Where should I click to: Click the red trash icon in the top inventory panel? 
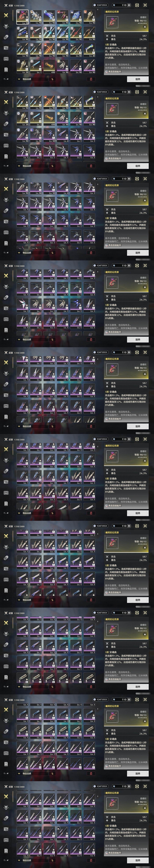[91, 79]
